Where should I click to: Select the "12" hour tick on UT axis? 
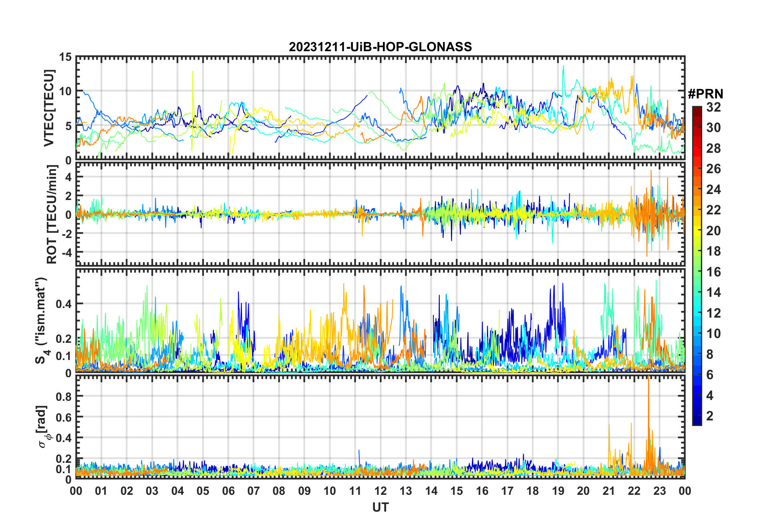click(x=380, y=491)
